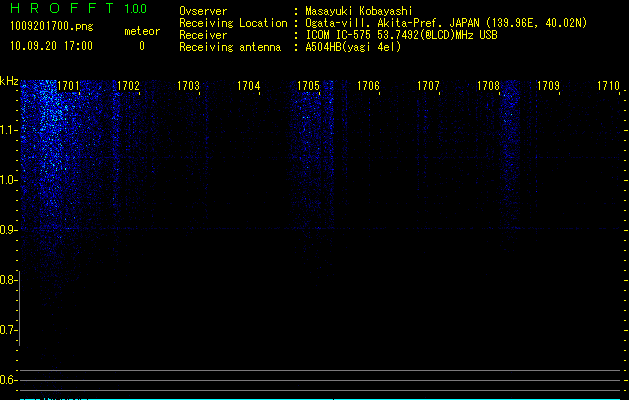Click the Ovserver label
Screen dimensions: 629x400
point(203,11)
